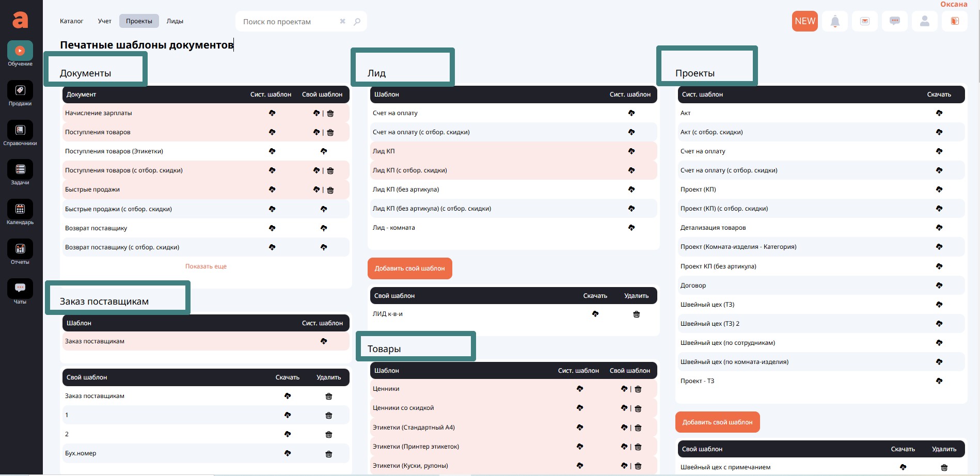
Task: Click the search magnifier icon
Action: [x=357, y=22]
